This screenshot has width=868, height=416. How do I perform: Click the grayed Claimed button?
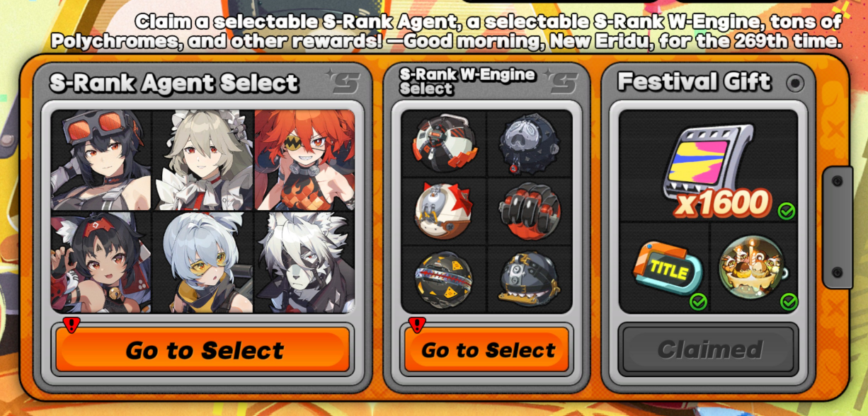click(x=709, y=349)
